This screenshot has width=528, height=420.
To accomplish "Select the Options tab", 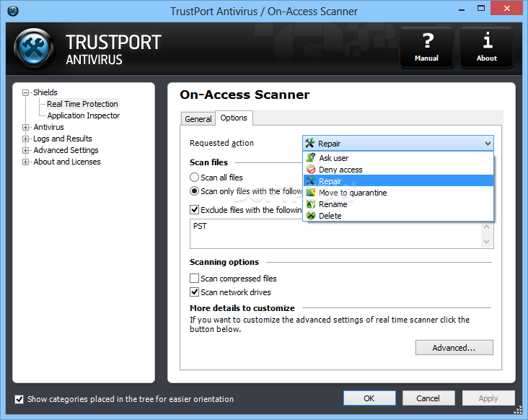I will tap(234, 118).
